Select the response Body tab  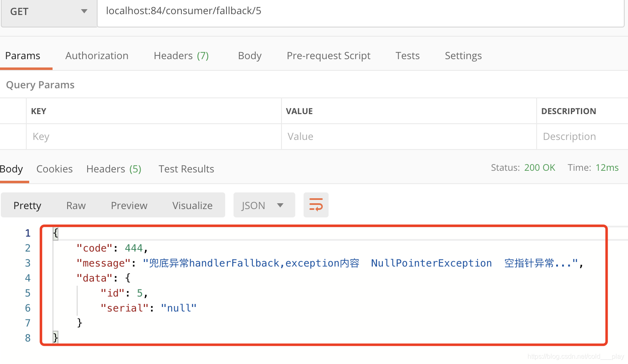point(11,169)
